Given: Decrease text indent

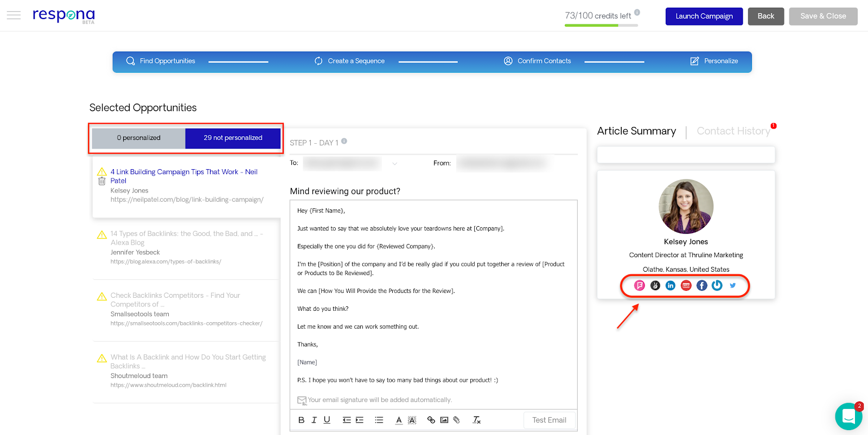Looking at the screenshot, I should (347, 420).
